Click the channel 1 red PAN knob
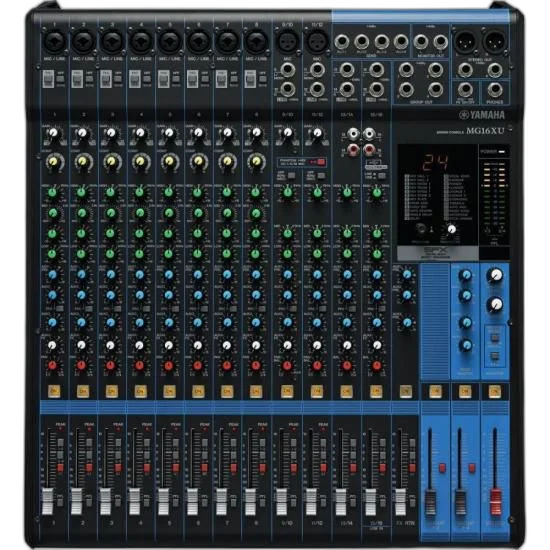Viewport: 550px width, 550px height. (x=52, y=365)
